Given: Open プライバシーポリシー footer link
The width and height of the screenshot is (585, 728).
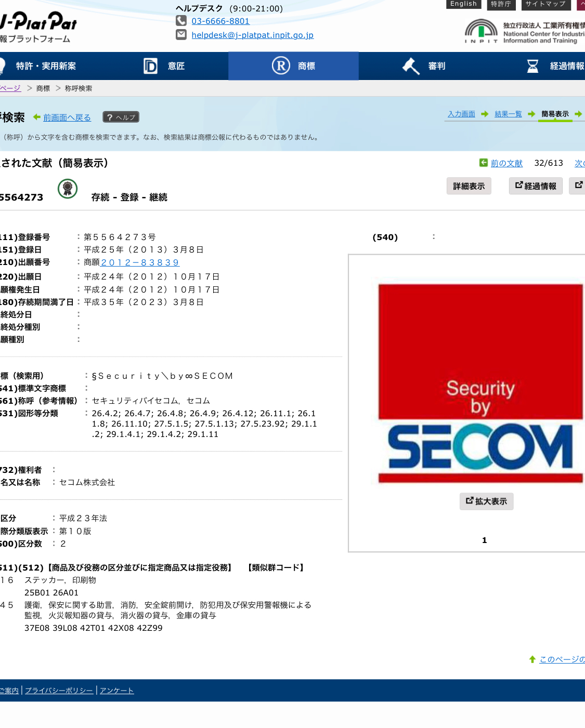Looking at the screenshot, I should tap(59, 691).
